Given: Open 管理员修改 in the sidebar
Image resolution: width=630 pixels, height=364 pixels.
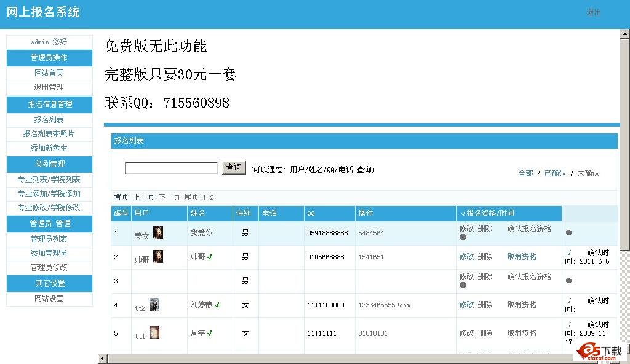Looking at the screenshot, I should click(49, 267).
